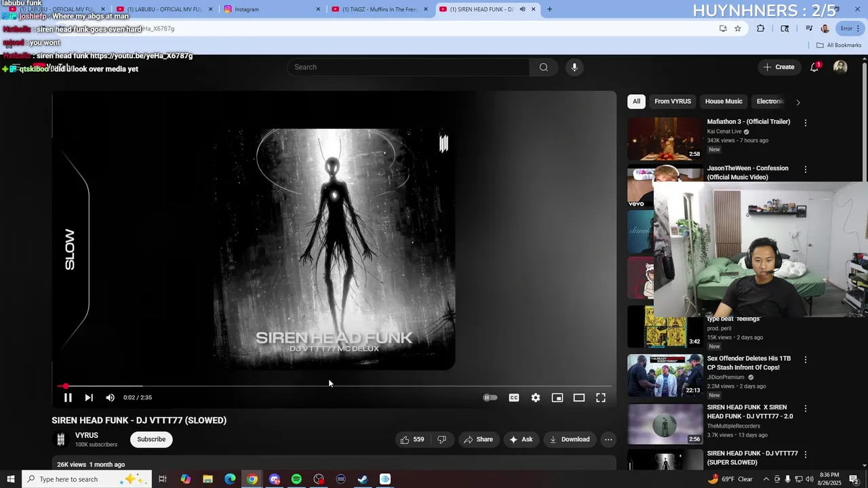This screenshot has height=488, width=868.
Task: Switch to the Instagram browser tab
Action: (x=271, y=9)
